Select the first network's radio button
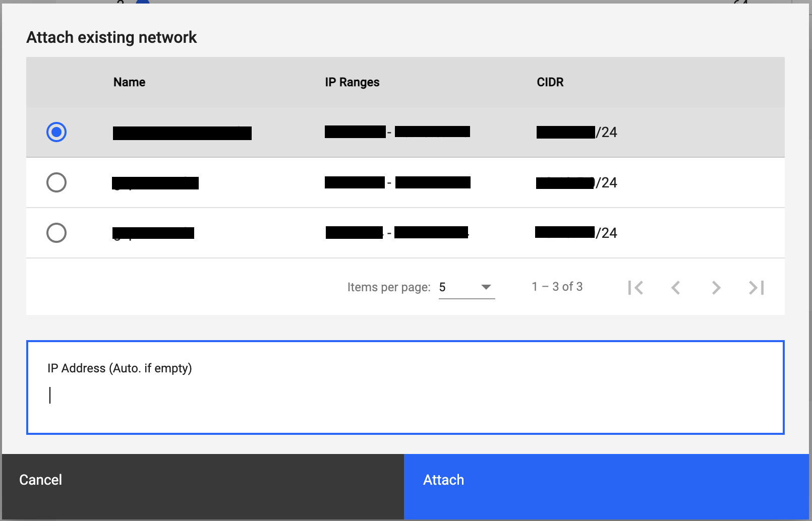The image size is (812, 521). 56,132
